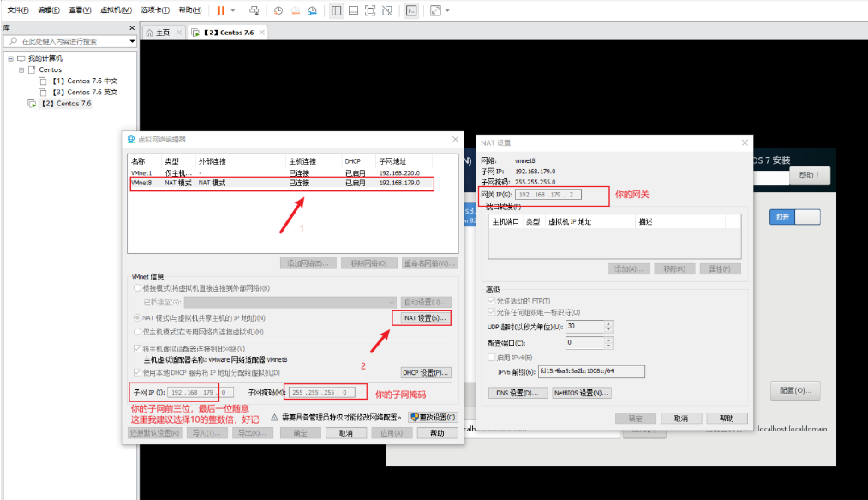This screenshot has width=868, height=500.
Task: Click the virtual network editor title icon
Action: point(130,139)
